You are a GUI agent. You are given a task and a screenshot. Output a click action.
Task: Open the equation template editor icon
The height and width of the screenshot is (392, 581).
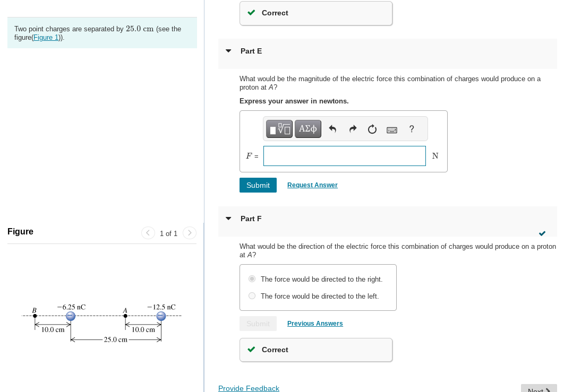(x=279, y=128)
